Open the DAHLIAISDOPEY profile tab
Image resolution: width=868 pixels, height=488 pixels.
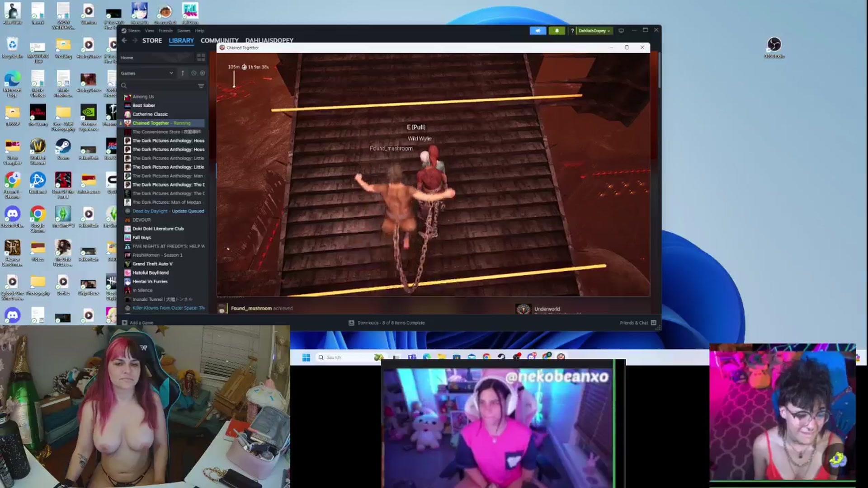269,41
